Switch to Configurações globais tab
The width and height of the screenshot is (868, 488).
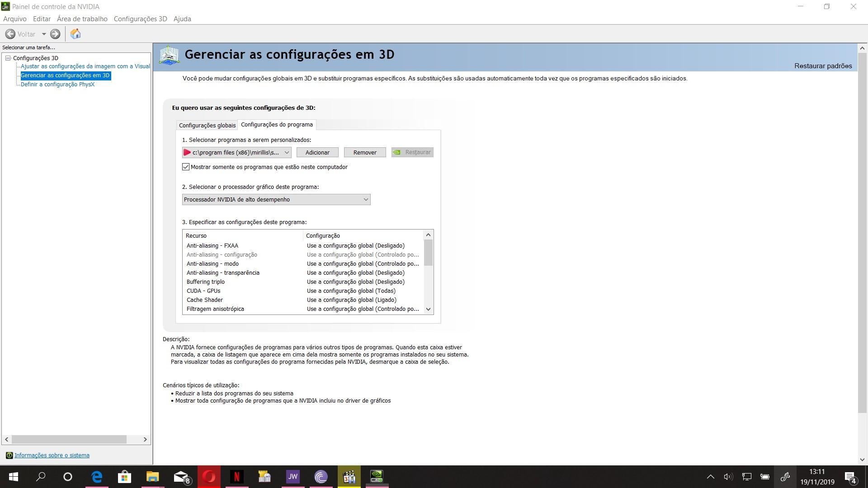pos(207,125)
